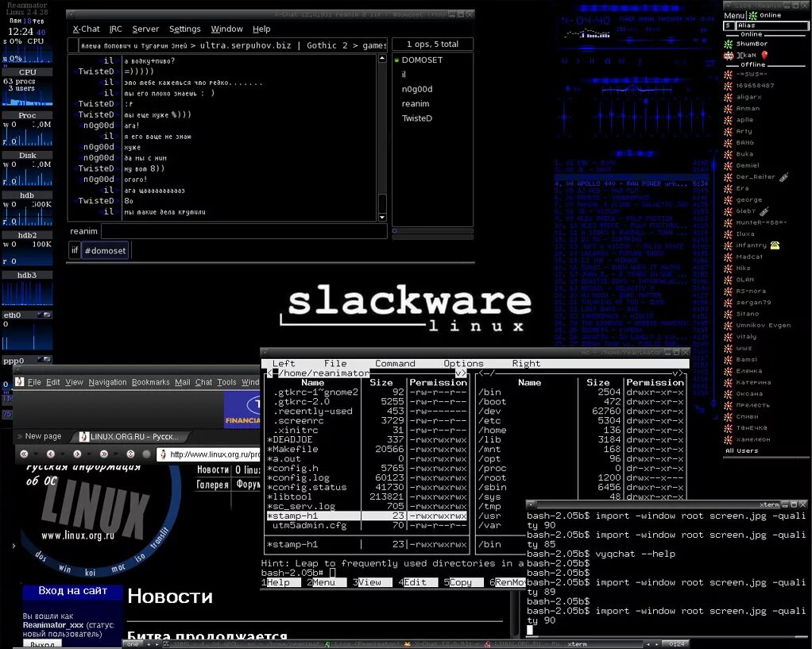Image resolution: width=812 pixels, height=649 pixels.
Task: Open the Command menu in Midnight Commander
Action: pos(395,364)
